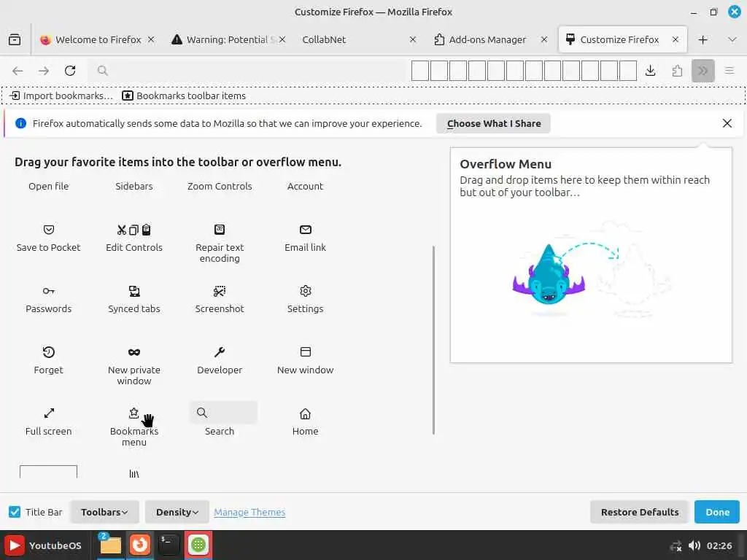Click the URL address bar field
Image resolution: width=747 pixels, height=560 pixels.
point(248,71)
